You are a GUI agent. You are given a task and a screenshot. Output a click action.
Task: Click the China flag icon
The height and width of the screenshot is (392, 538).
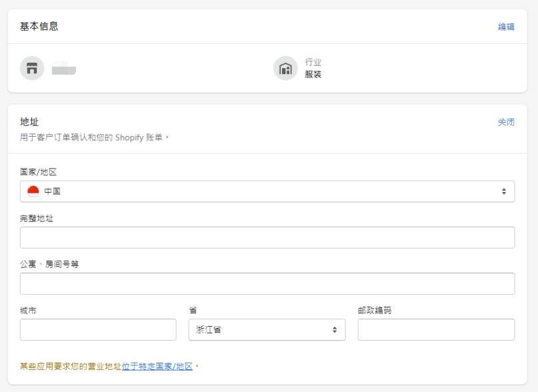click(x=33, y=191)
